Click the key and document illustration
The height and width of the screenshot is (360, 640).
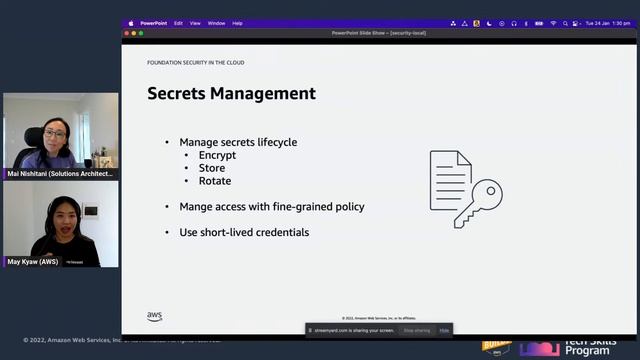(466, 189)
